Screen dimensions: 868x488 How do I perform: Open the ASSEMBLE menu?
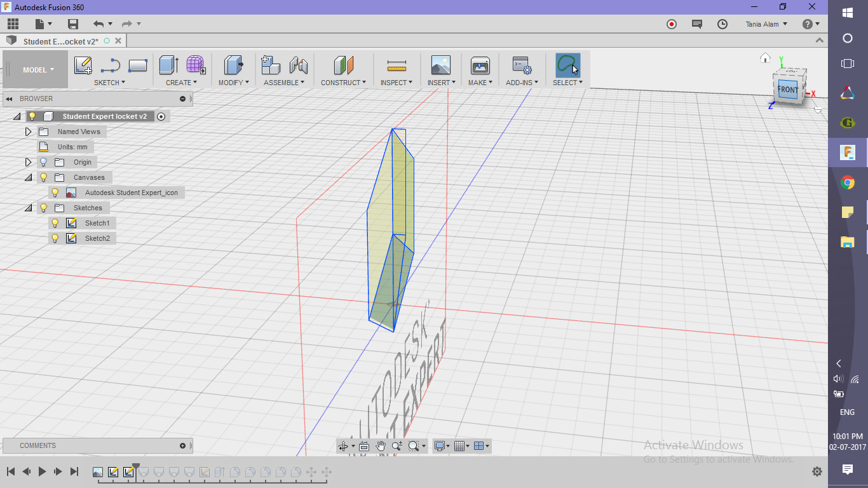284,83
